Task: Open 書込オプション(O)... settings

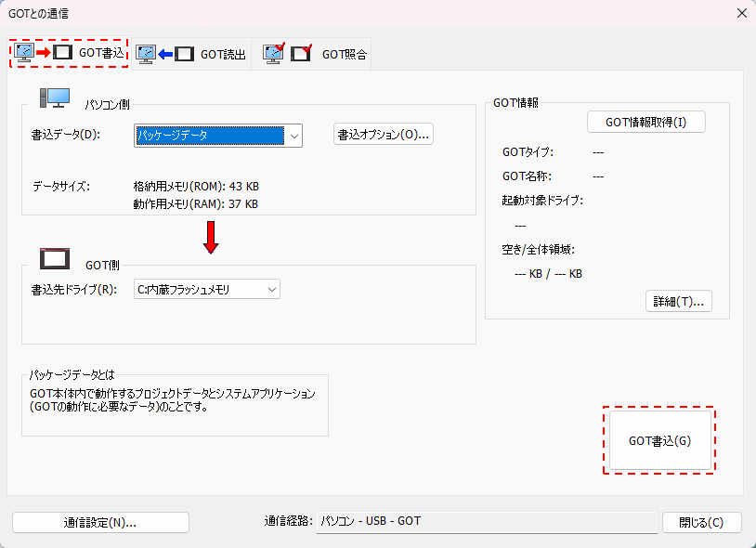Action: click(x=384, y=135)
